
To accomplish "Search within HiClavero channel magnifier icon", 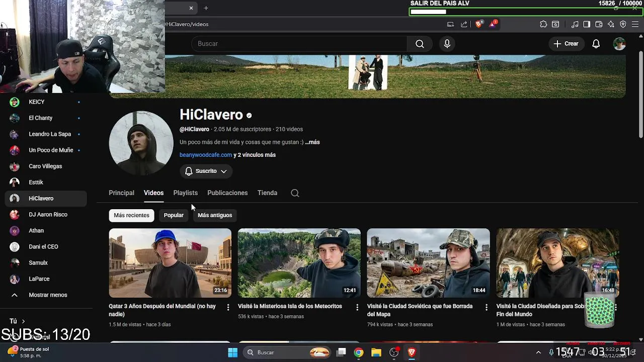I will [x=295, y=193].
